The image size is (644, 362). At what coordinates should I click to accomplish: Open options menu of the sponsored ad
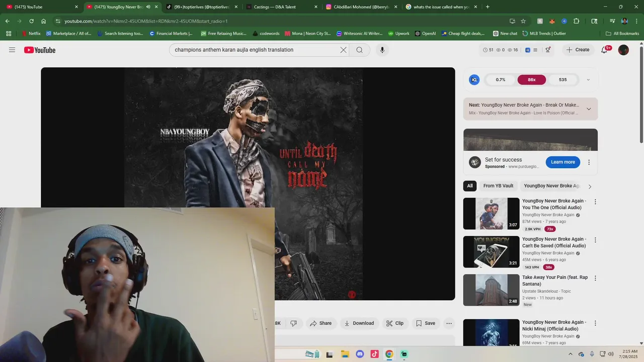589,162
